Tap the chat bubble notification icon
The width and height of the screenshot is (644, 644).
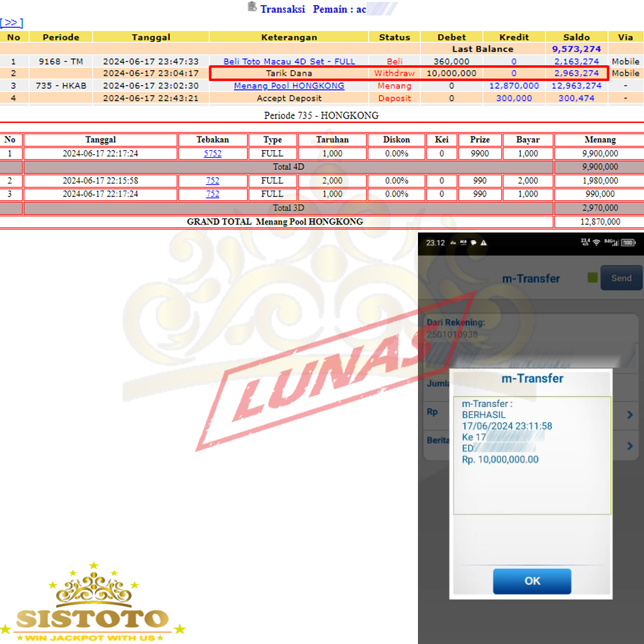473,243
